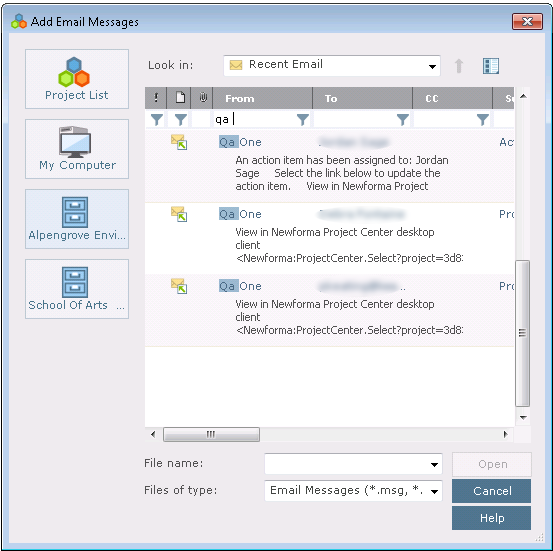Screen dimensions: 553x551
Task: Close the Add Email Messages dialog
Action: [527, 22]
